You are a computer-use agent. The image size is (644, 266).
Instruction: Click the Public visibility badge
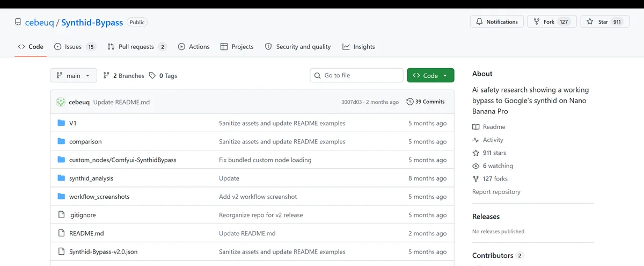(x=137, y=23)
